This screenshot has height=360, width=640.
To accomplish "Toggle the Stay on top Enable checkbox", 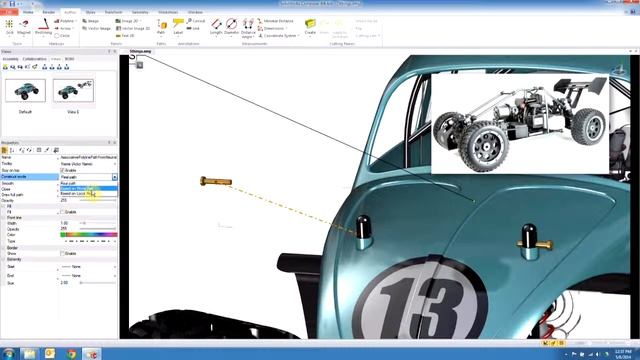I will click(x=62, y=170).
